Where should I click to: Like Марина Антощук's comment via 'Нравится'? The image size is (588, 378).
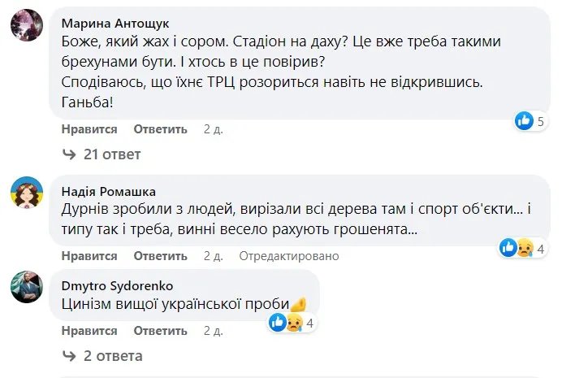[x=89, y=129]
